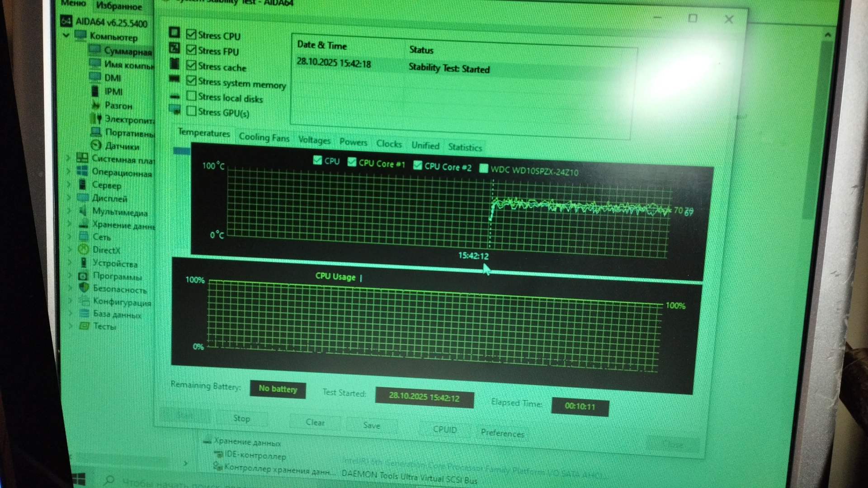Uncheck the Stress FPU checkbox
Viewport: 868px width, 488px height.
(x=191, y=50)
